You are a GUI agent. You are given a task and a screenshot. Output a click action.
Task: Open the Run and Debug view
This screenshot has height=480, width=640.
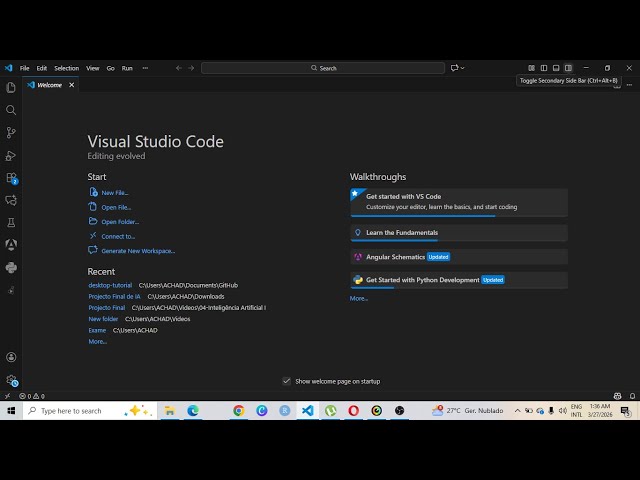pos(11,156)
